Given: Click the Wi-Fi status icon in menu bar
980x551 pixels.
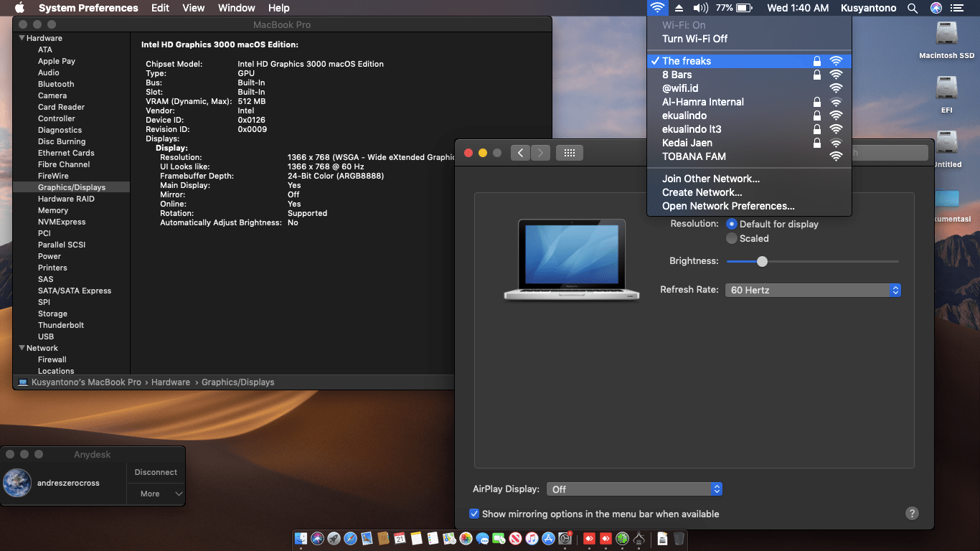Looking at the screenshot, I should pos(657,8).
